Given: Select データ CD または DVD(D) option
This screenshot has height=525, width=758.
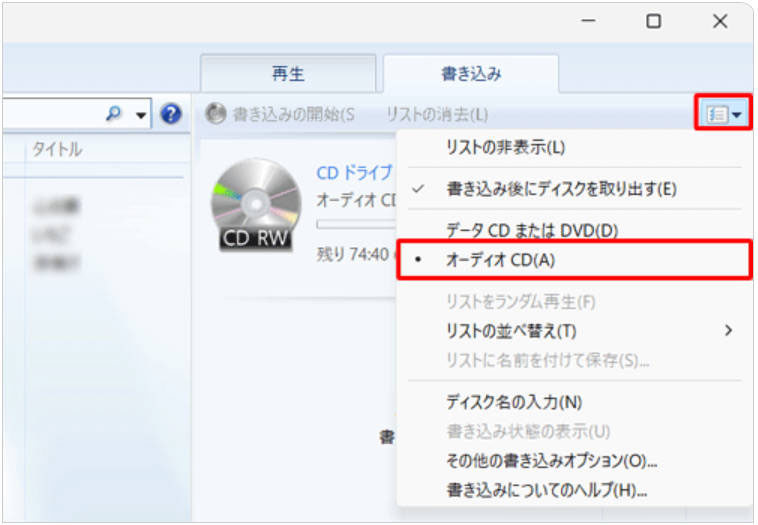Looking at the screenshot, I should pyautogui.click(x=574, y=229).
